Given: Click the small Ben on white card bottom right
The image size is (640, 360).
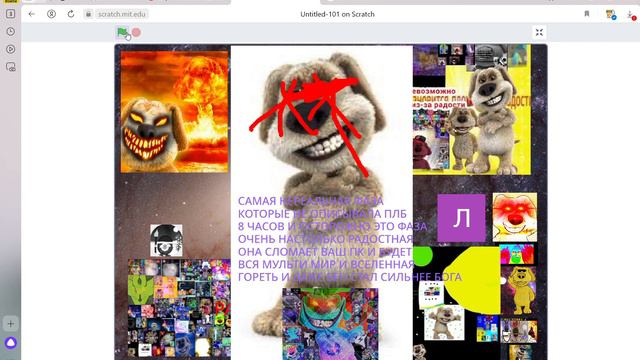Looking at the screenshot, I should tap(444, 324).
